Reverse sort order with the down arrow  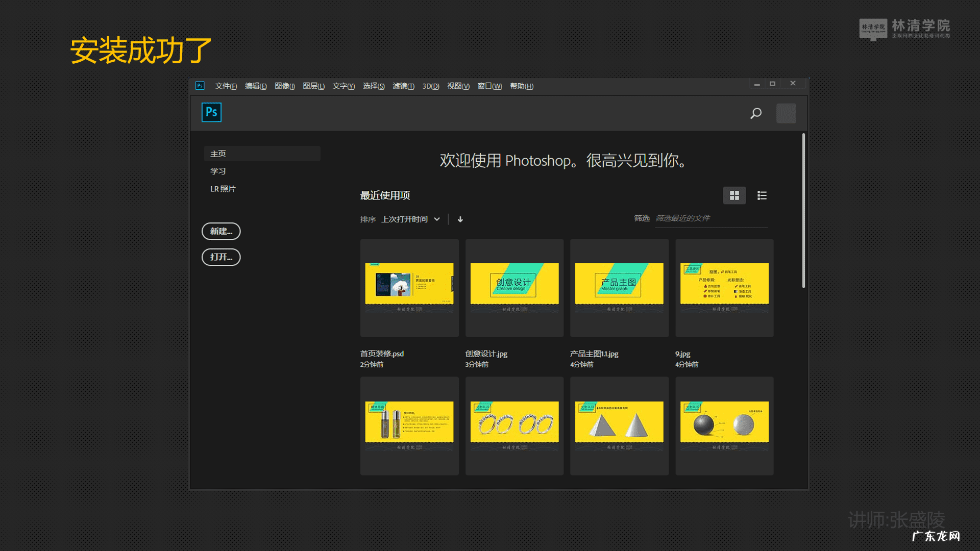pos(460,219)
